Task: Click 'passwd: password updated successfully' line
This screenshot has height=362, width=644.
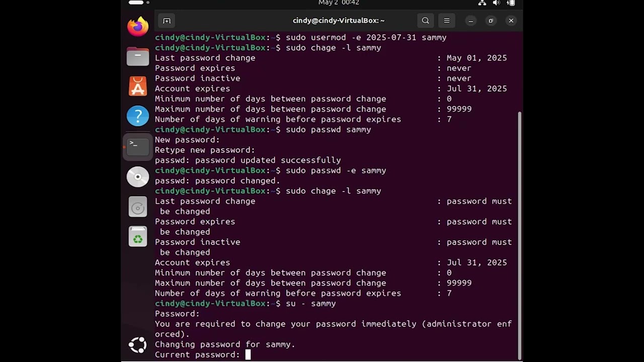Action: click(248, 160)
